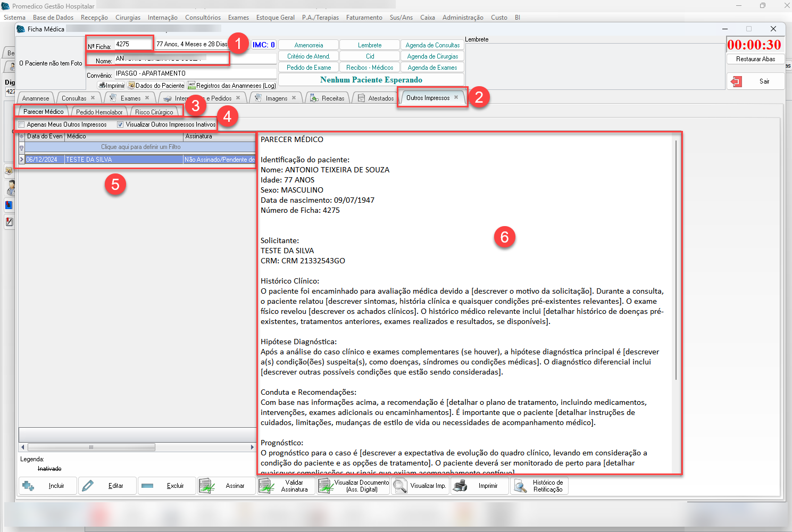Open Agenda de Exames
The height and width of the screenshot is (532, 792).
pyautogui.click(x=432, y=68)
